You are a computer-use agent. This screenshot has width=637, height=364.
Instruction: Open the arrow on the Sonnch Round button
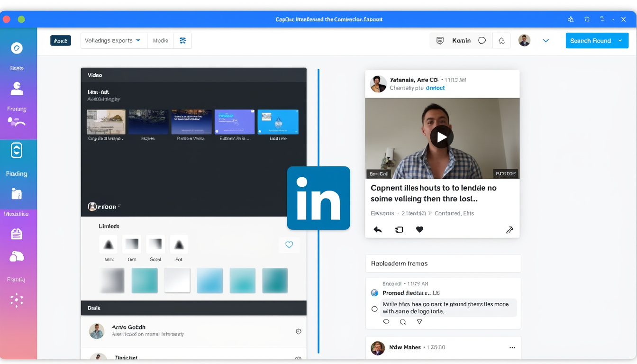click(620, 41)
